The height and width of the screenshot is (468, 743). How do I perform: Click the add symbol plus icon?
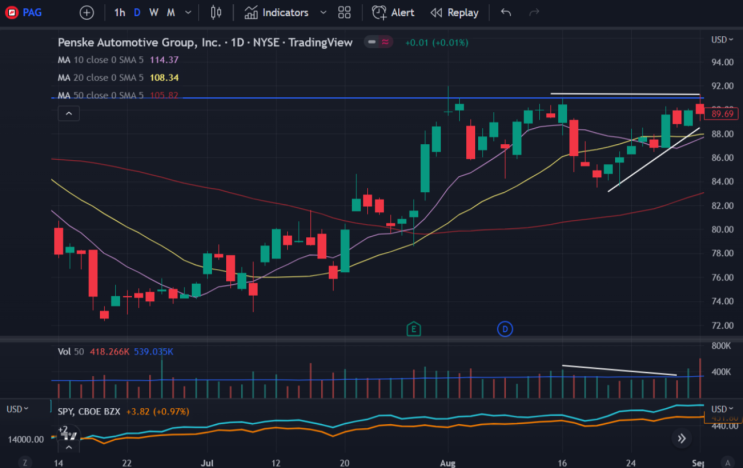click(87, 13)
